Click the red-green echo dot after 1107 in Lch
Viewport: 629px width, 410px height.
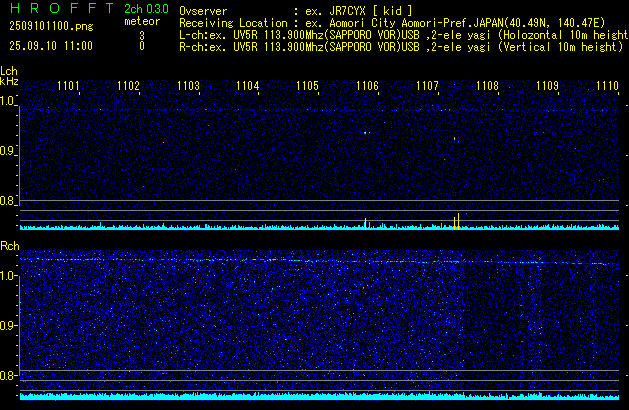(458, 142)
